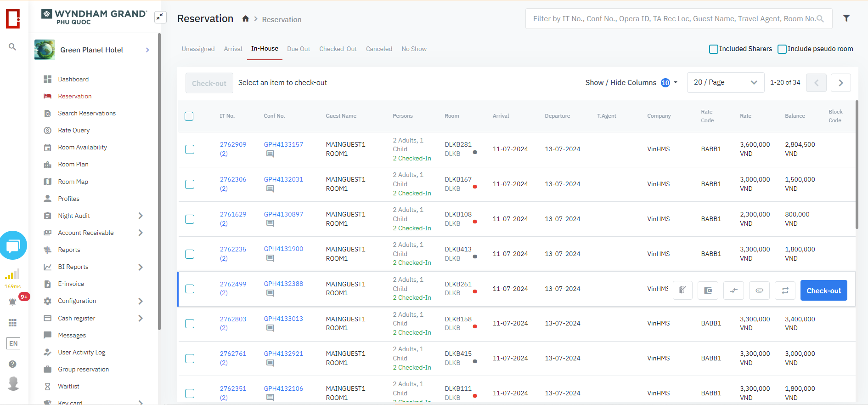This screenshot has height=405, width=868.
Task: Open the Room Plan menu item
Action: (x=73, y=165)
